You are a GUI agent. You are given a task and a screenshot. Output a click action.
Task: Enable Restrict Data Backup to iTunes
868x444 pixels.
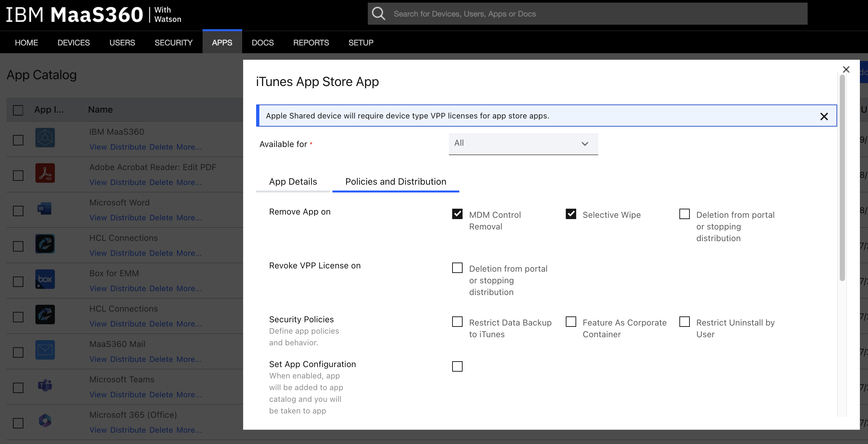(457, 322)
